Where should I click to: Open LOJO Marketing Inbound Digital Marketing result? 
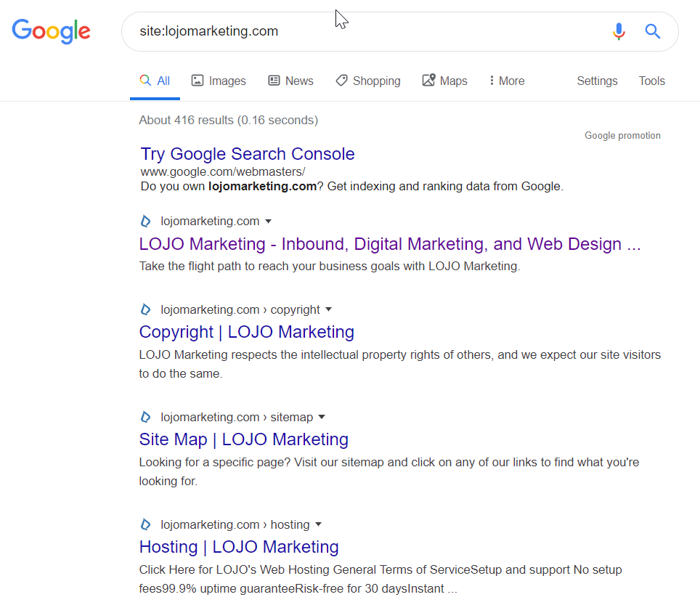point(390,244)
